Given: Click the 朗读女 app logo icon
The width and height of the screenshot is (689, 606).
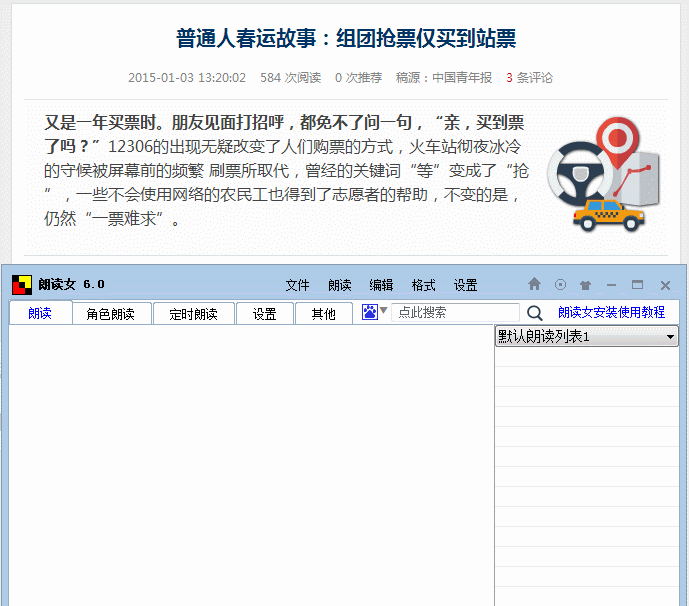Looking at the screenshot, I should click(x=22, y=285).
